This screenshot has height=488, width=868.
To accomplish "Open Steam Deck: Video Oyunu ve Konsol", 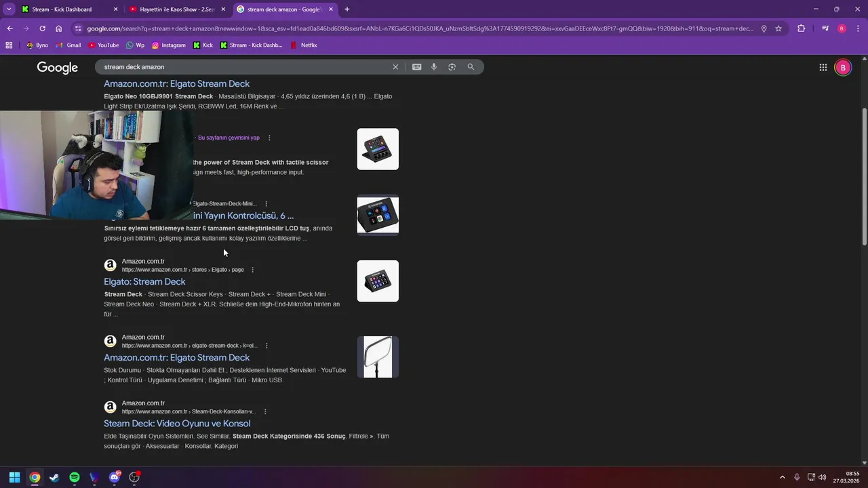I will pos(177,424).
